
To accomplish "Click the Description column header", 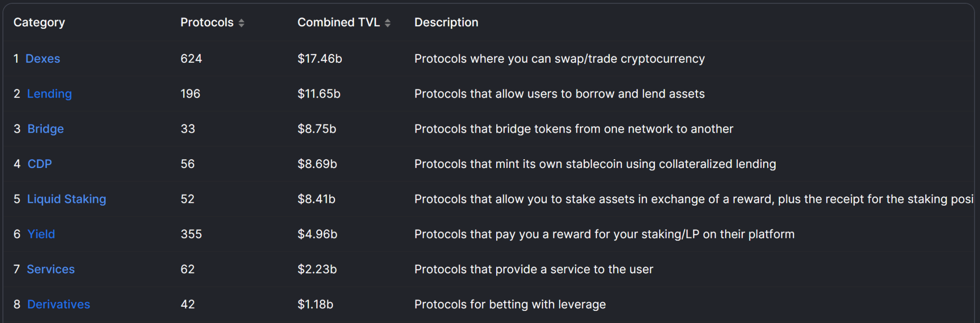I will coord(446,23).
